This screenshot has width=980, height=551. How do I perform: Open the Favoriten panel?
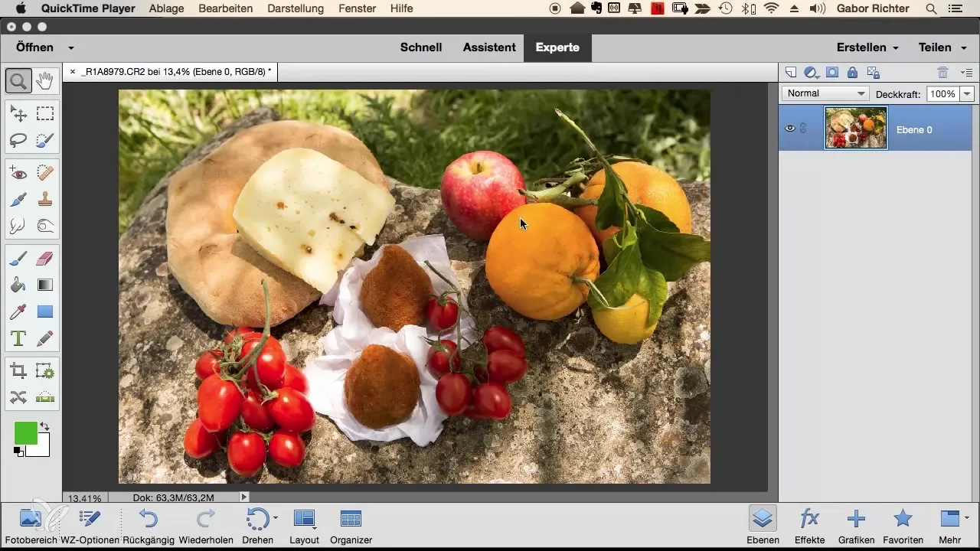tap(903, 525)
